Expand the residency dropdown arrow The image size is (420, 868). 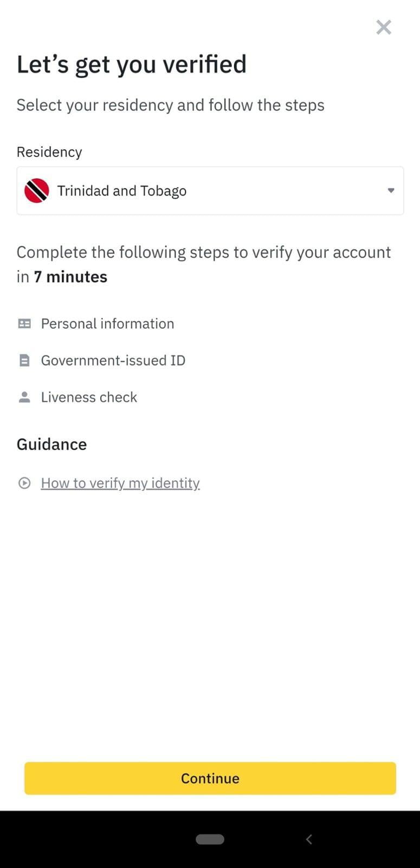pos(391,190)
